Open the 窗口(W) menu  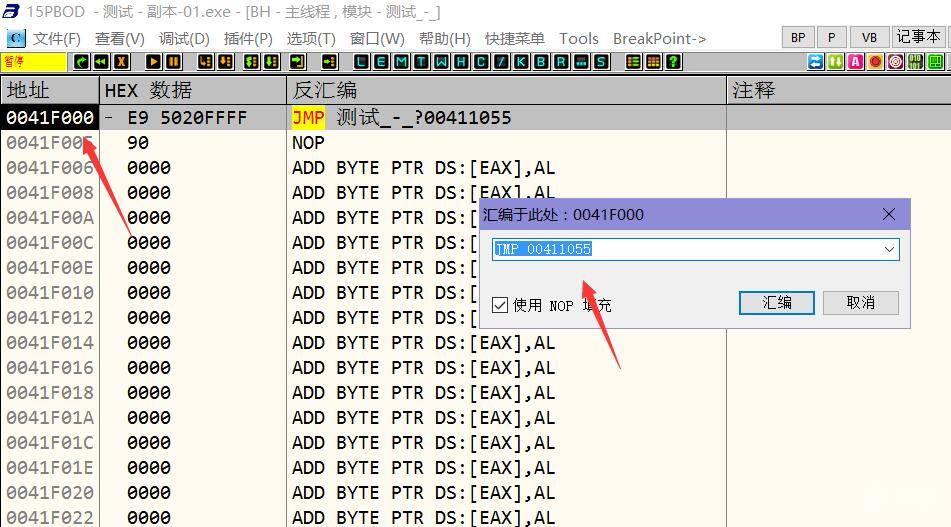click(x=377, y=39)
